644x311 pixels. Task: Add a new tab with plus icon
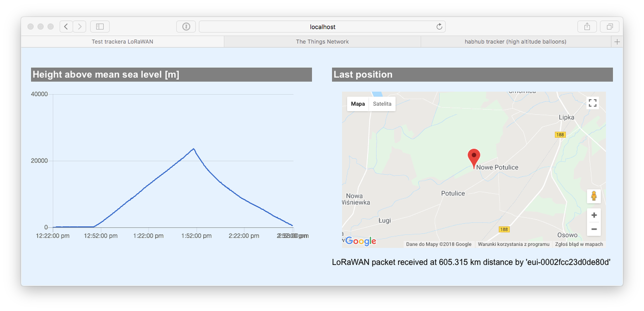(617, 42)
